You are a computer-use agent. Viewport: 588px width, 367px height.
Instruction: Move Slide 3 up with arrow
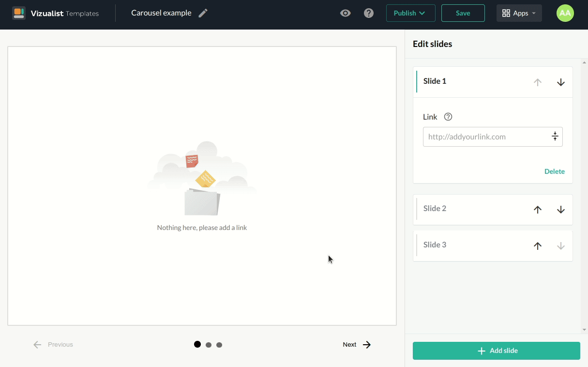(537, 246)
